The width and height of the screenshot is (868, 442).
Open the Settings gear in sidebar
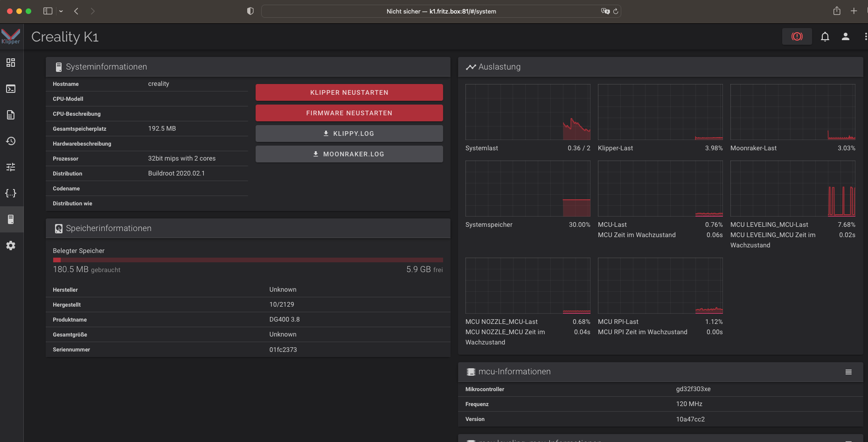11,246
